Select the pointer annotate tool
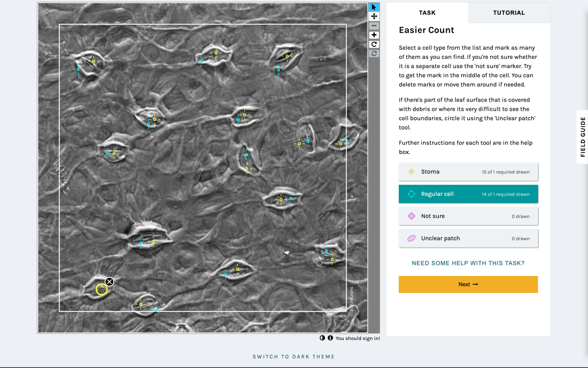Screen dimensions: 588x368 click(374, 7)
